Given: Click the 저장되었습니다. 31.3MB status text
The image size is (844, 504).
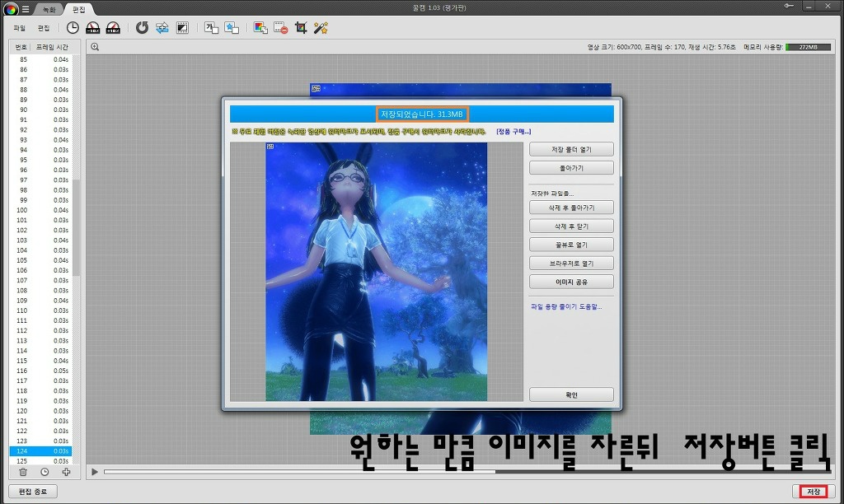Looking at the screenshot, I should click(422, 114).
